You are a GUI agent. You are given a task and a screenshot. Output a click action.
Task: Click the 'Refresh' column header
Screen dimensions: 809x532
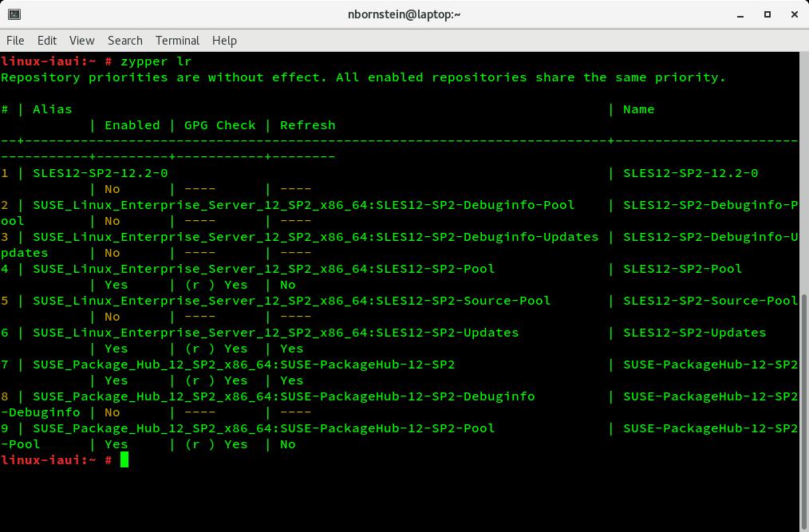pyautogui.click(x=307, y=125)
